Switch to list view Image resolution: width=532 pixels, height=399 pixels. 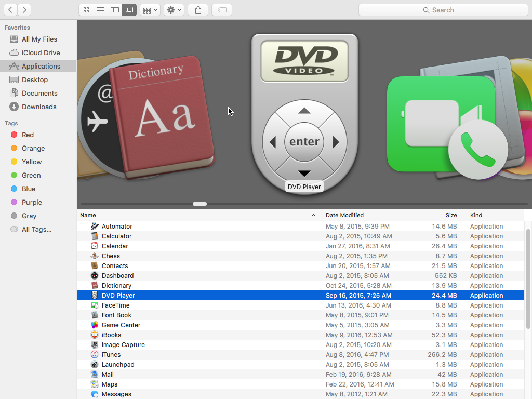101,10
